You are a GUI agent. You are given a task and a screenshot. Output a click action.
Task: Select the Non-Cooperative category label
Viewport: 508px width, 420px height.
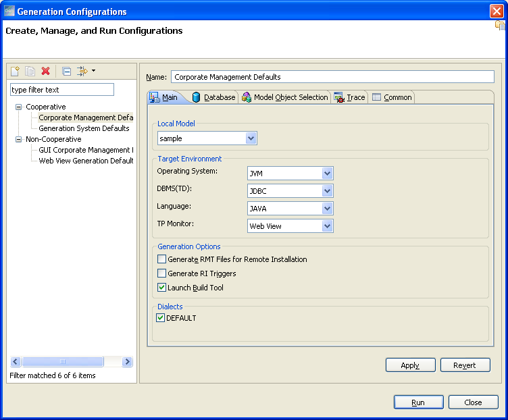53,139
